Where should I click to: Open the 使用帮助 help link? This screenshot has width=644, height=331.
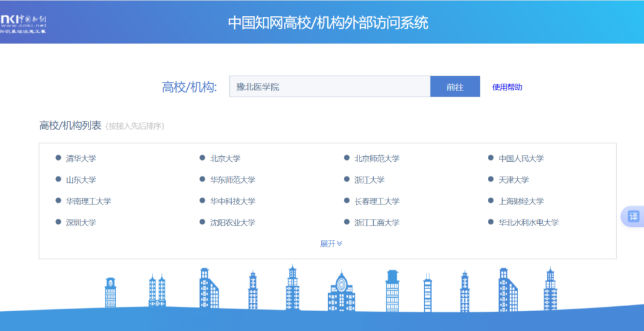click(x=507, y=87)
